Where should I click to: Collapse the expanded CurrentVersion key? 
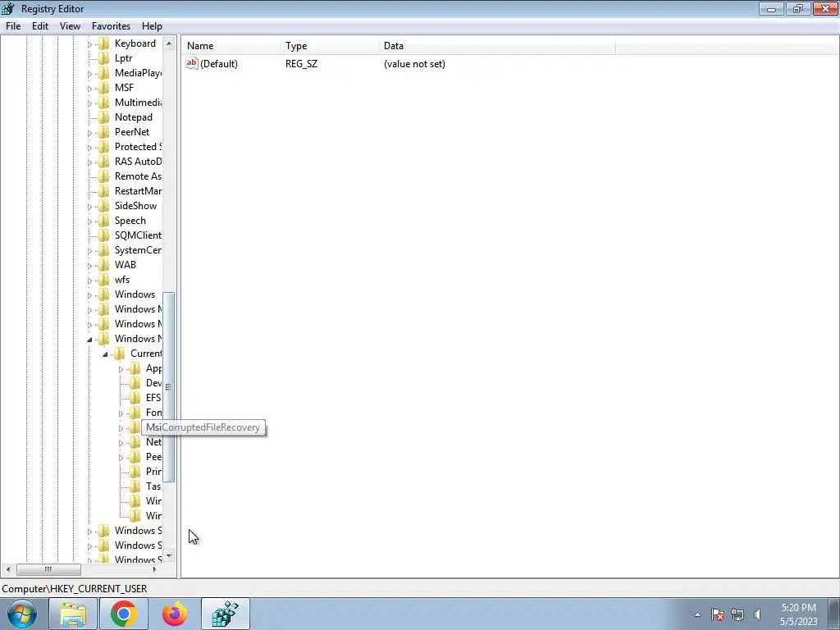point(105,354)
